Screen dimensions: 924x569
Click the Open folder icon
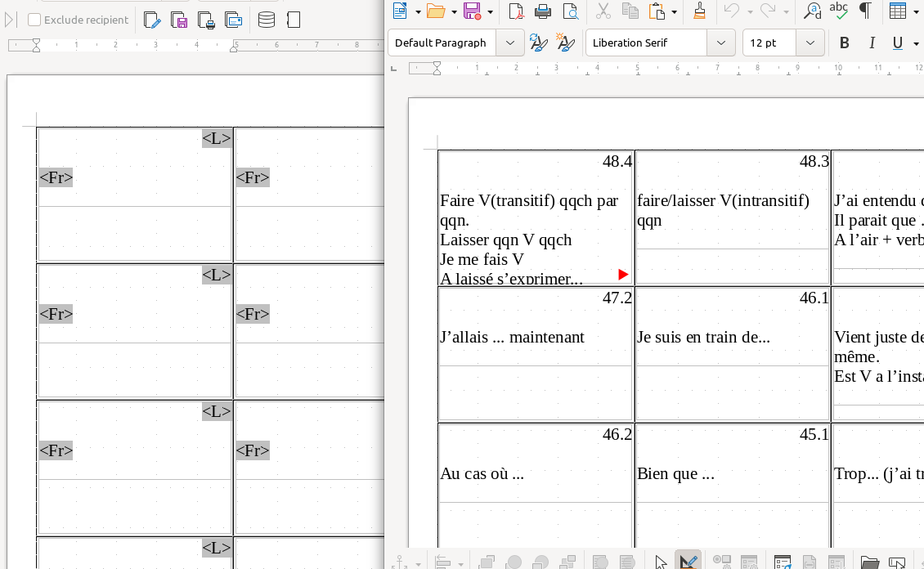[x=436, y=11]
